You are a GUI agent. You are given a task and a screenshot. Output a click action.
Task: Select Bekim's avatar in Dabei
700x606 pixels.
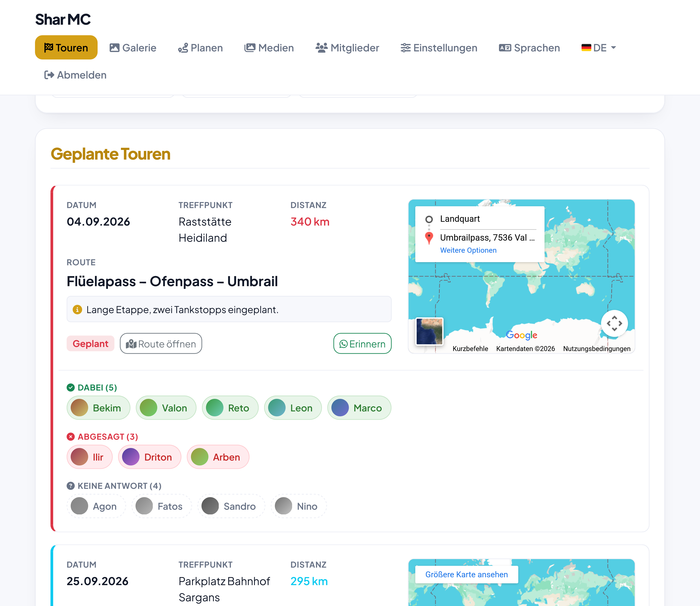pyautogui.click(x=79, y=408)
